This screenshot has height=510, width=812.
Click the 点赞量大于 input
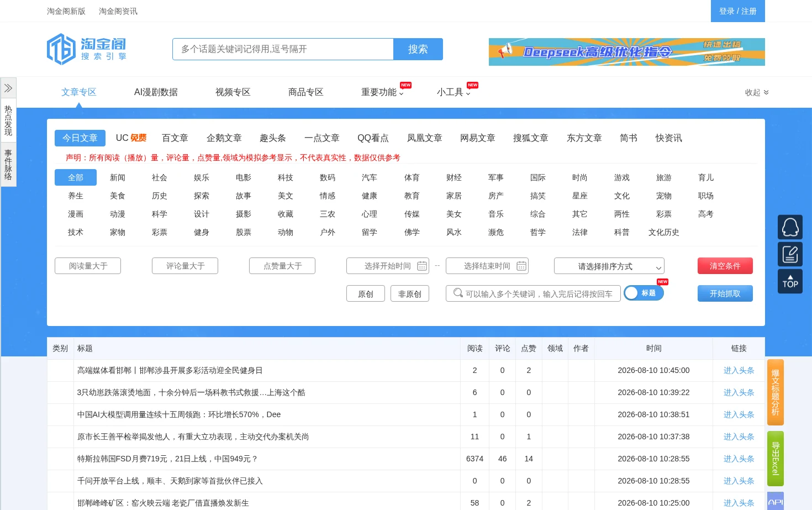[282, 266]
